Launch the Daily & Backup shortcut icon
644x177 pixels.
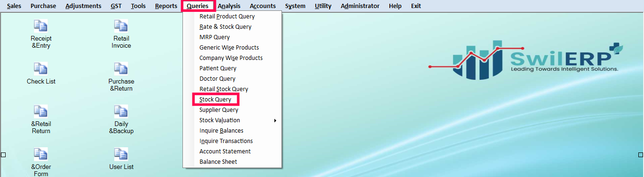(121, 119)
